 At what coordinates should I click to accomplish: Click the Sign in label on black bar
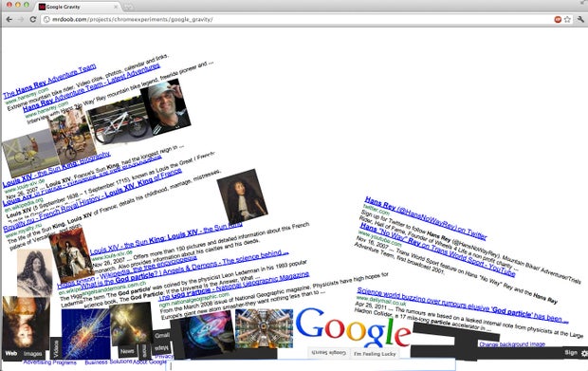pos(571,353)
